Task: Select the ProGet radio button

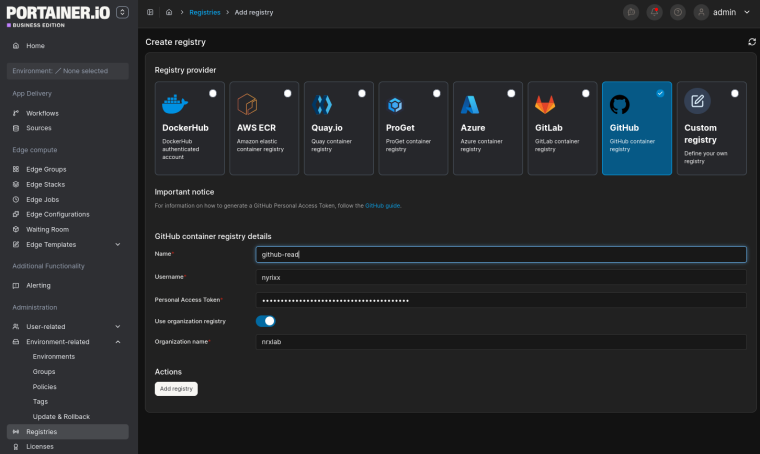Action: pos(436,94)
